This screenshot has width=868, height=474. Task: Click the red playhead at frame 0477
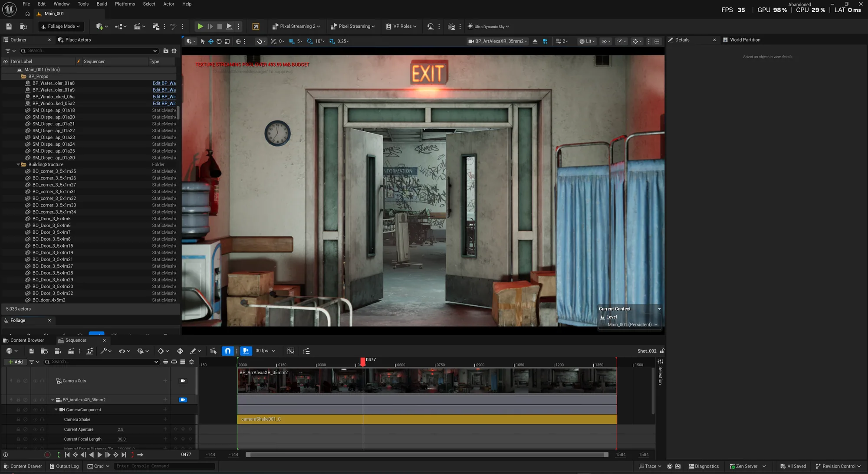[362, 361]
